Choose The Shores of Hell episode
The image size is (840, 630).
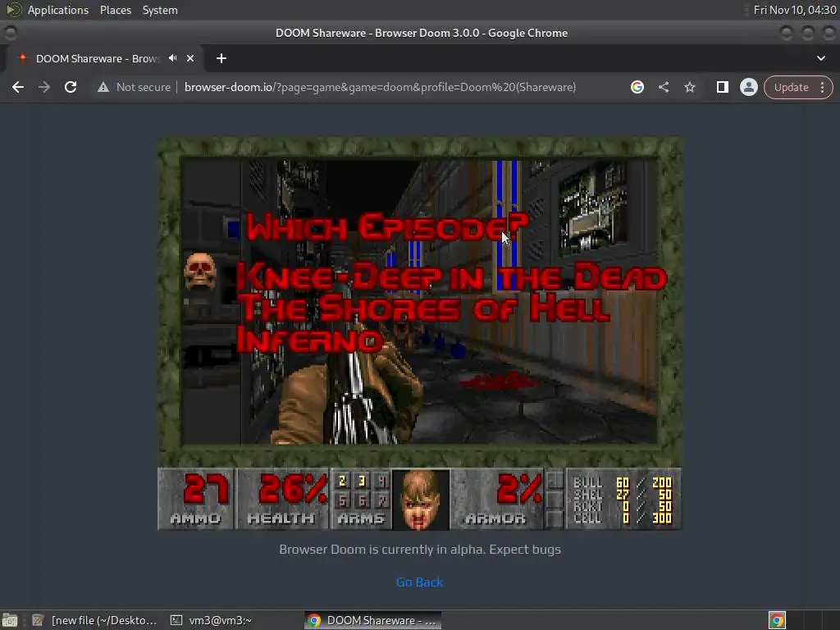424,308
